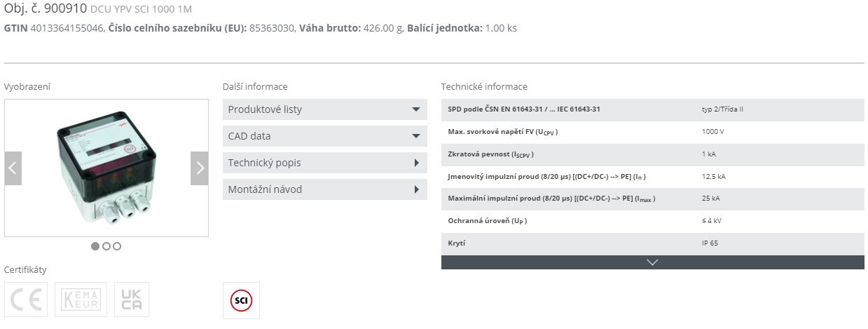
Task: Click the KEMA EUR certificate icon
Action: click(x=81, y=300)
